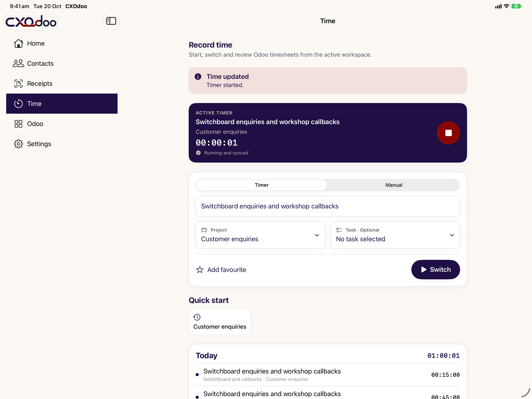This screenshot has width=532, height=399.
Task: Click the Wi-Fi status icon
Action: click(506, 6)
